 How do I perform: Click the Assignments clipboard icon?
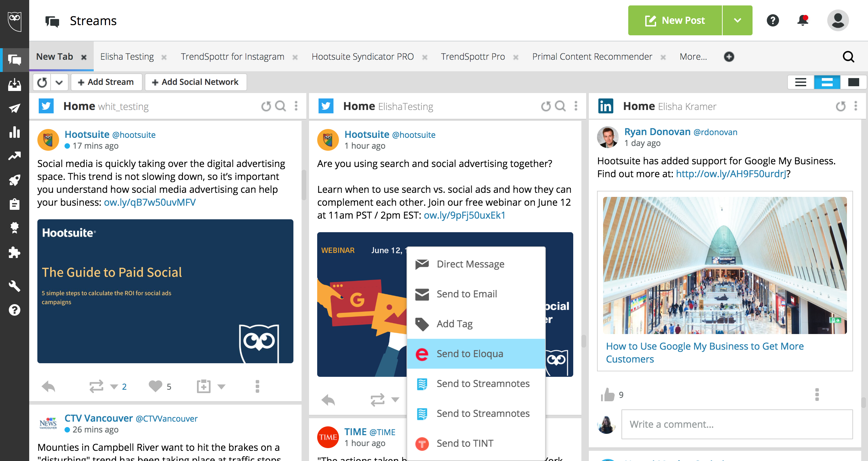[15, 205]
